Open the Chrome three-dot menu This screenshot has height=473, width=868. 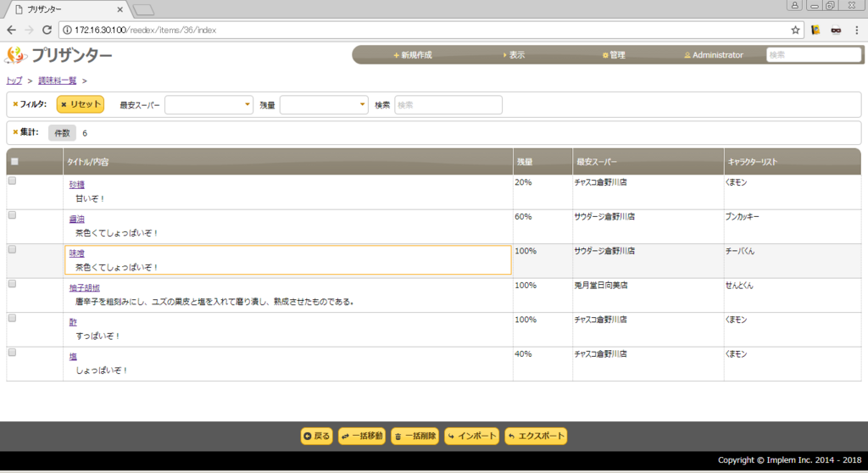(856, 30)
